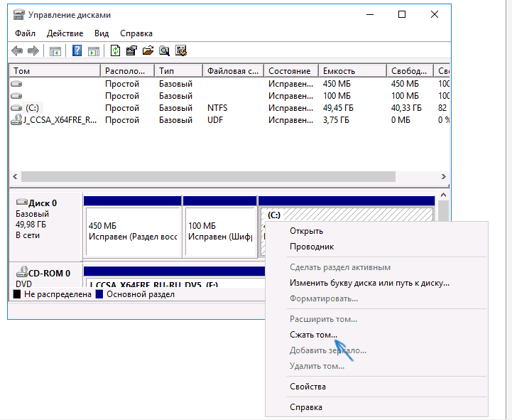This screenshot has width=512, height=420.
Task: Sort by the Тип column header
Action: coord(179,71)
